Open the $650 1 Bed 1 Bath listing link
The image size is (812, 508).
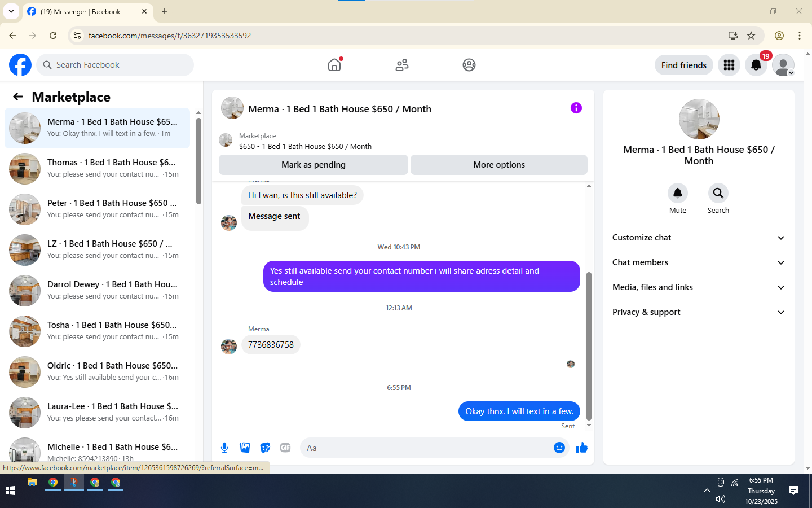tap(305, 146)
